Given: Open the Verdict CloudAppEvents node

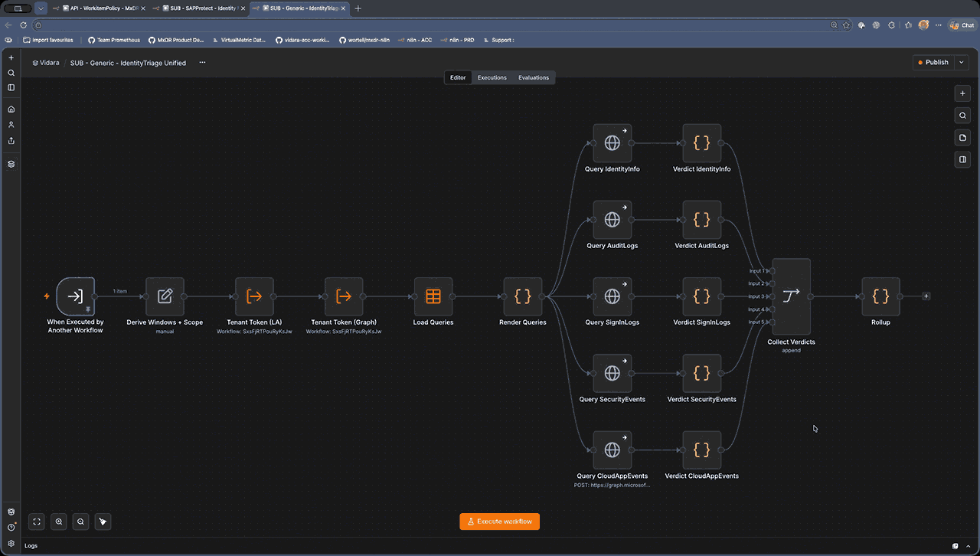Looking at the screenshot, I should tap(702, 450).
